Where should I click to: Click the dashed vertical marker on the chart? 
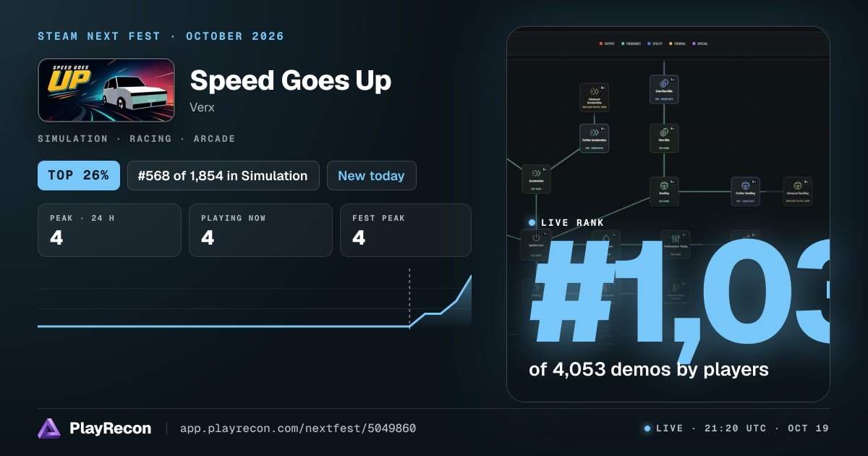pyautogui.click(x=409, y=297)
